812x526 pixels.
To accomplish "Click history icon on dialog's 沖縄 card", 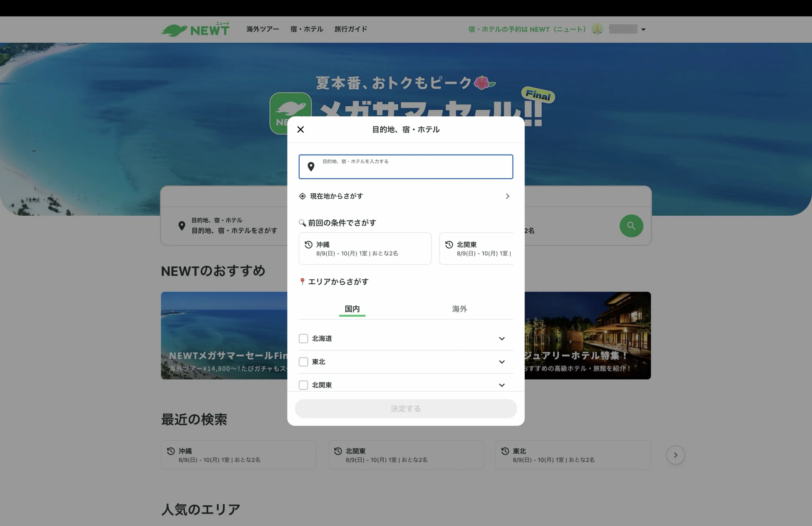I will (308, 245).
